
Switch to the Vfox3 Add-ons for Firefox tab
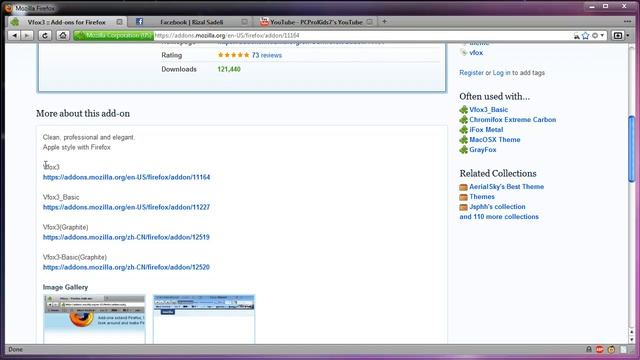[x=66, y=22]
